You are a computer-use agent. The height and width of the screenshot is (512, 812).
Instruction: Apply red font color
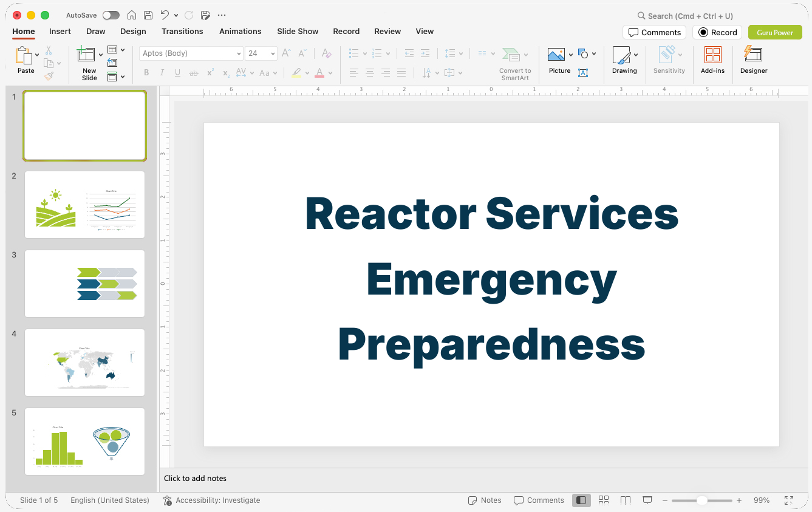click(319, 73)
